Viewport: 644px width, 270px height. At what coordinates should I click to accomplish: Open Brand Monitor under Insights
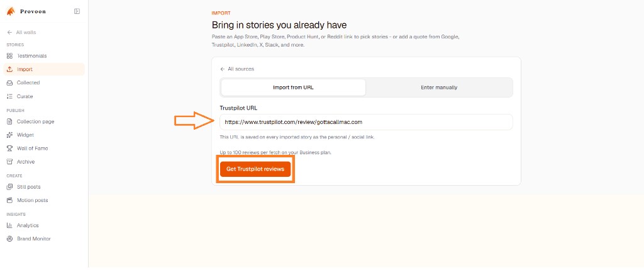click(44, 239)
